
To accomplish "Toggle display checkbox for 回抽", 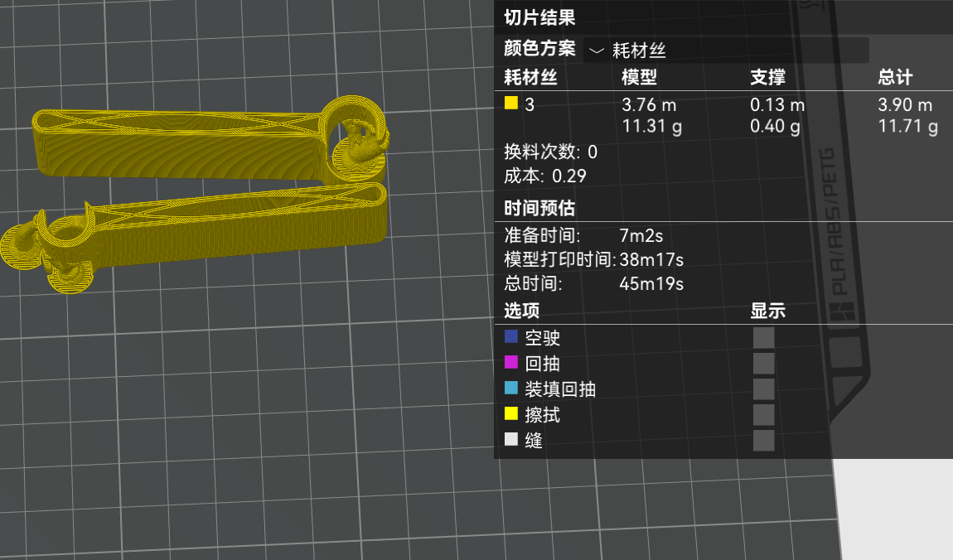I will click(764, 363).
